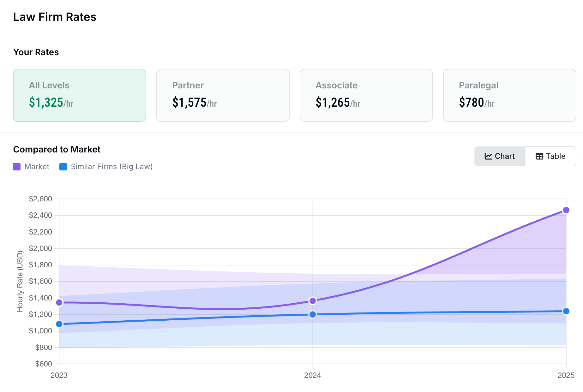Select the All Levels rate card

tap(80, 95)
